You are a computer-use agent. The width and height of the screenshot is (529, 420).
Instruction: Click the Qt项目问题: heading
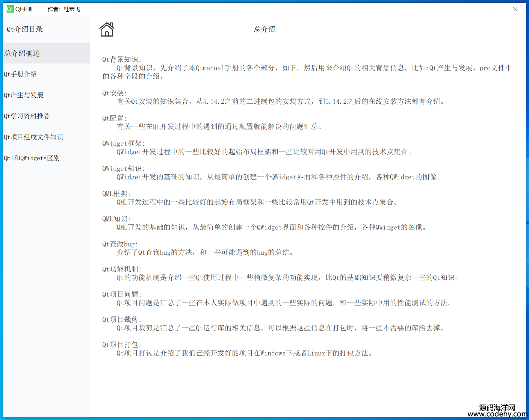pos(122,294)
